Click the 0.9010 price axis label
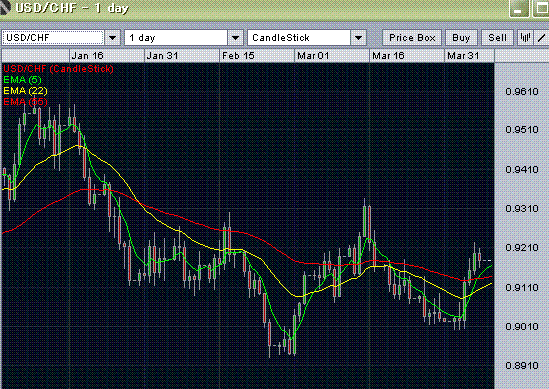 (x=522, y=327)
